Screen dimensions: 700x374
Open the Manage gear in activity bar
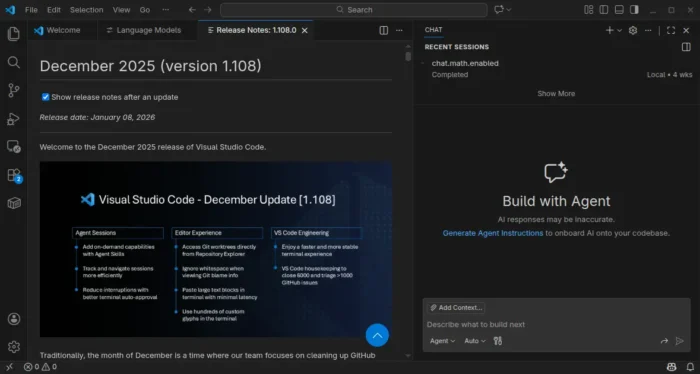(x=13, y=347)
